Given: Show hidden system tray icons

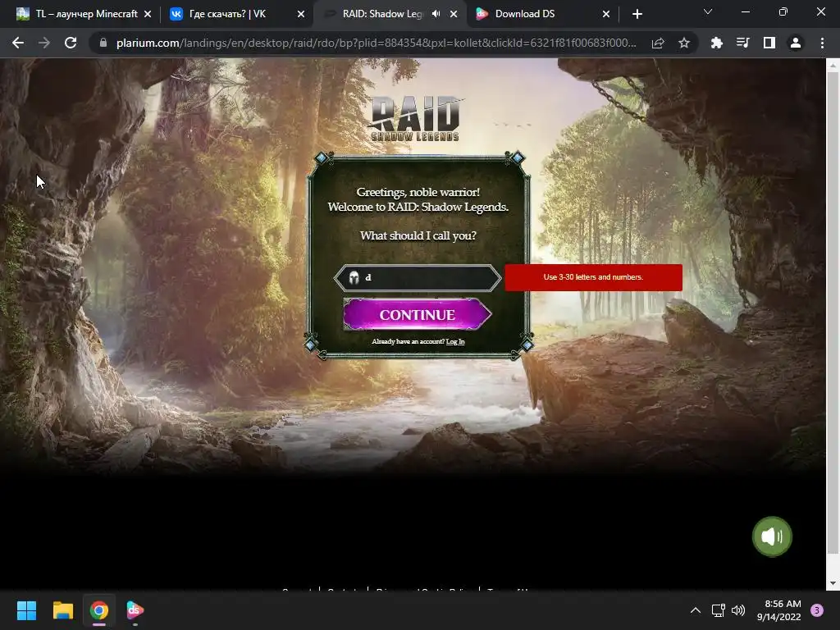Looking at the screenshot, I should [x=696, y=610].
